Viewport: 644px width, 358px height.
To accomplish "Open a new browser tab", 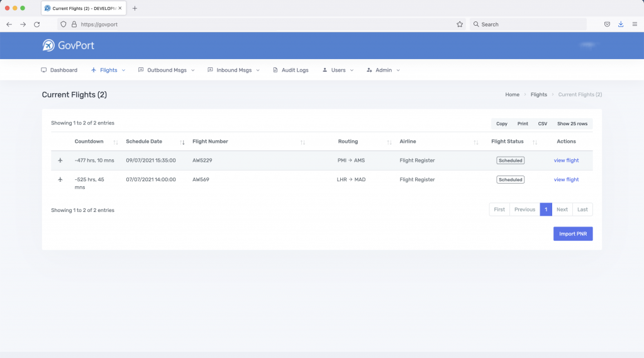I will coord(135,8).
